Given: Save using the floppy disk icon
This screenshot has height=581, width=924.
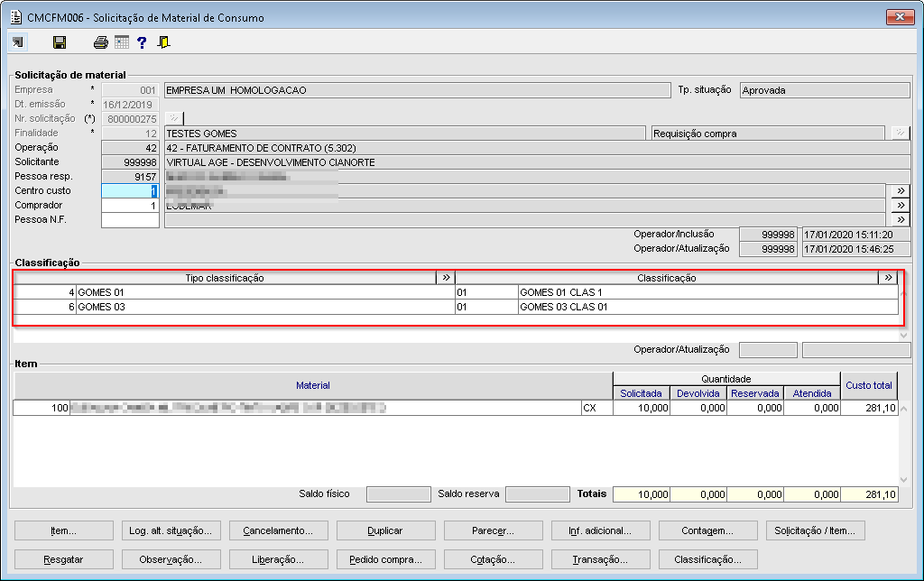Looking at the screenshot, I should click(60, 42).
